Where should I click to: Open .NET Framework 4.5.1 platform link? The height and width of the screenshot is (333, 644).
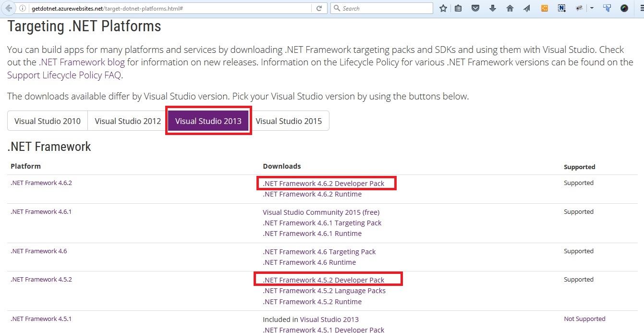tap(41, 319)
